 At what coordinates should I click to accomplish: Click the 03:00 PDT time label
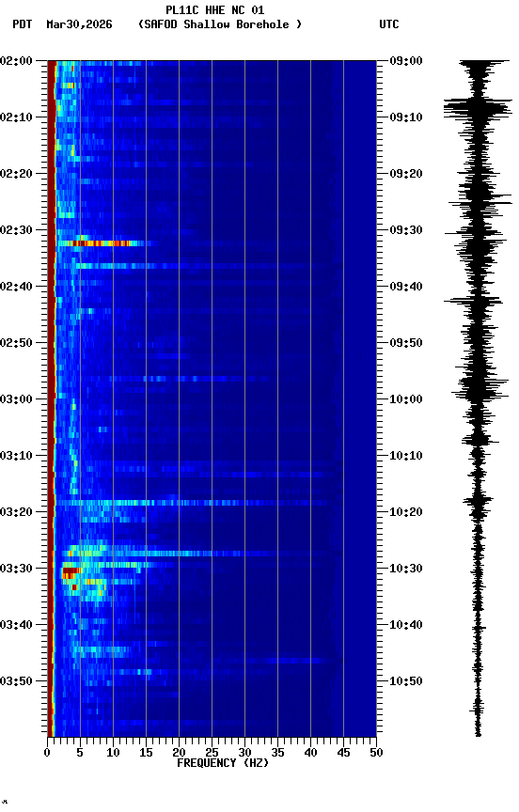pyautogui.click(x=16, y=399)
